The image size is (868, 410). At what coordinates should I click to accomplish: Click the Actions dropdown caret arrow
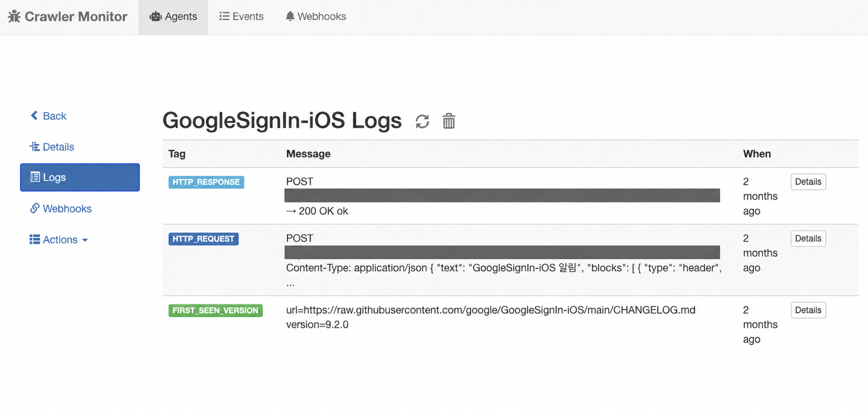click(x=85, y=240)
